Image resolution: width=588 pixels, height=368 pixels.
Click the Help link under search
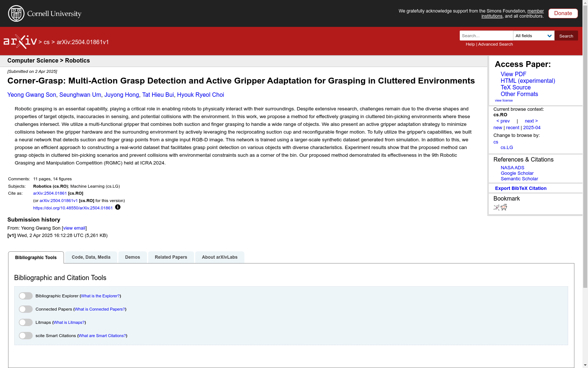470,44
